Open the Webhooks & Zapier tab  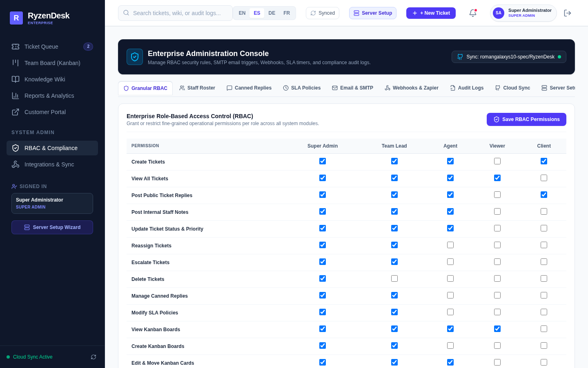pyautogui.click(x=412, y=88)
